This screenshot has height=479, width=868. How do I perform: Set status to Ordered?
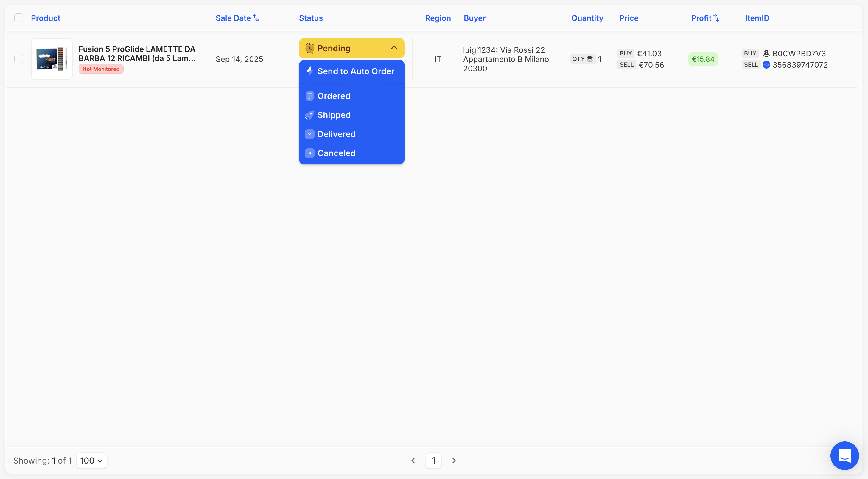pos(351,96)
